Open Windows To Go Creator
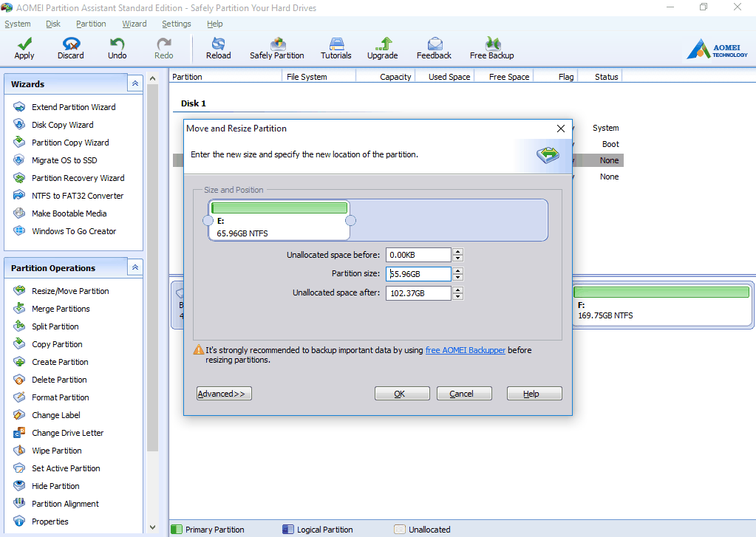Viewport: 756px width, 537px height. [74, 231]
